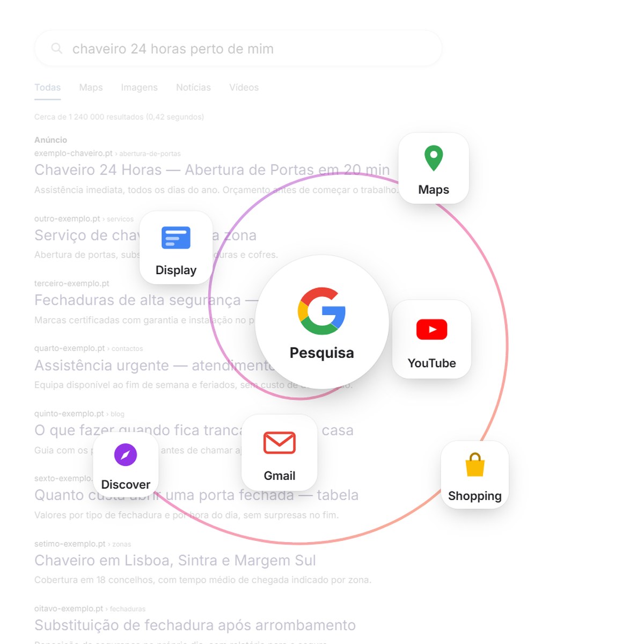
Task: Click the Discover compass icon card
Action: click(126, 465)
